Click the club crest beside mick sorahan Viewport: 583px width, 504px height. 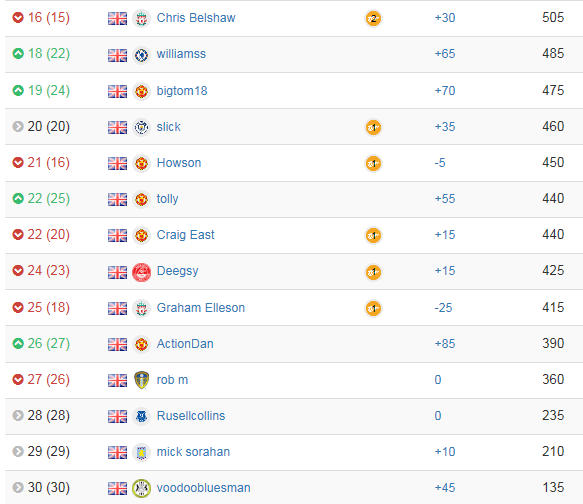pos(141,452)
